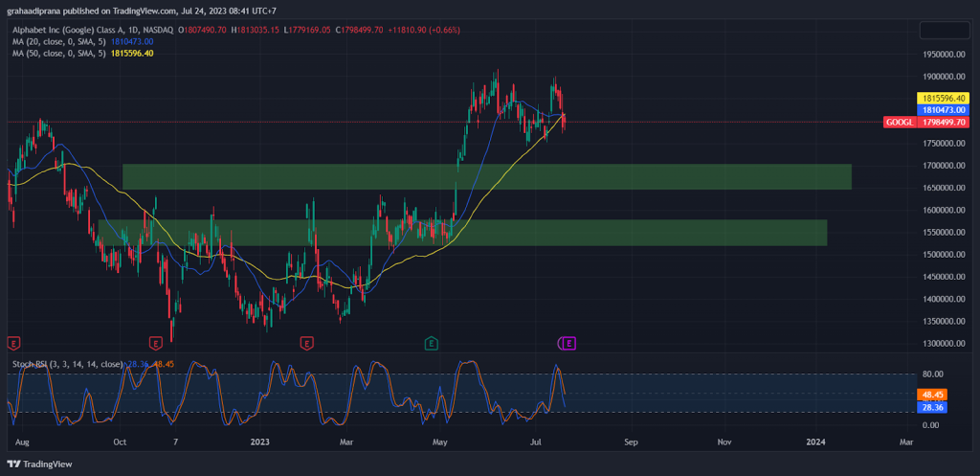
Task: Click the red earnings E marker near 2023 label
Action: 306,342
